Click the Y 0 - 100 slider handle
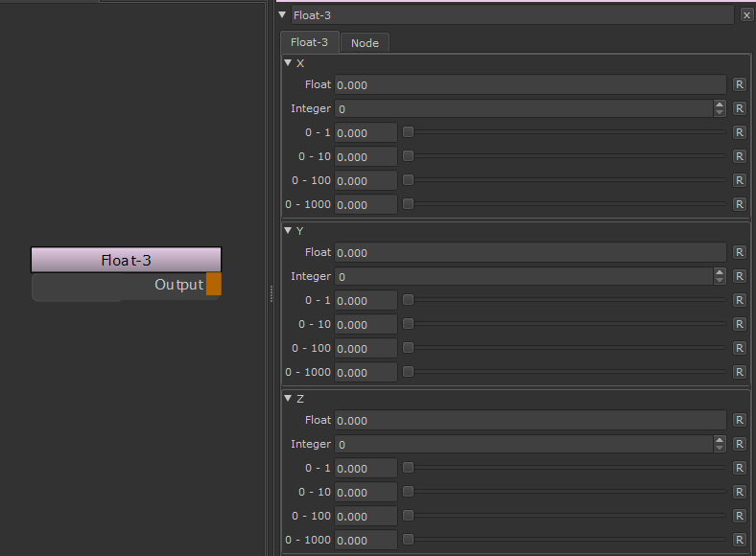This screenshot has height=556, width=756. [408, 348]
